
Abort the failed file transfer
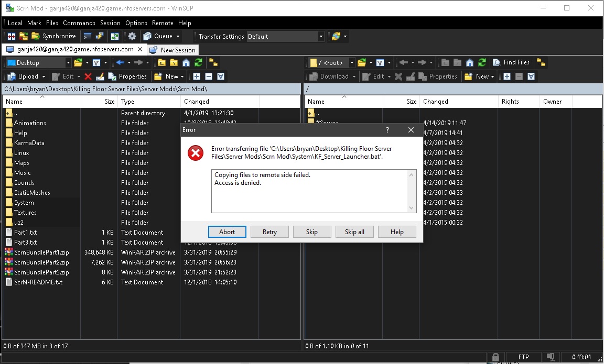(227, 232)
